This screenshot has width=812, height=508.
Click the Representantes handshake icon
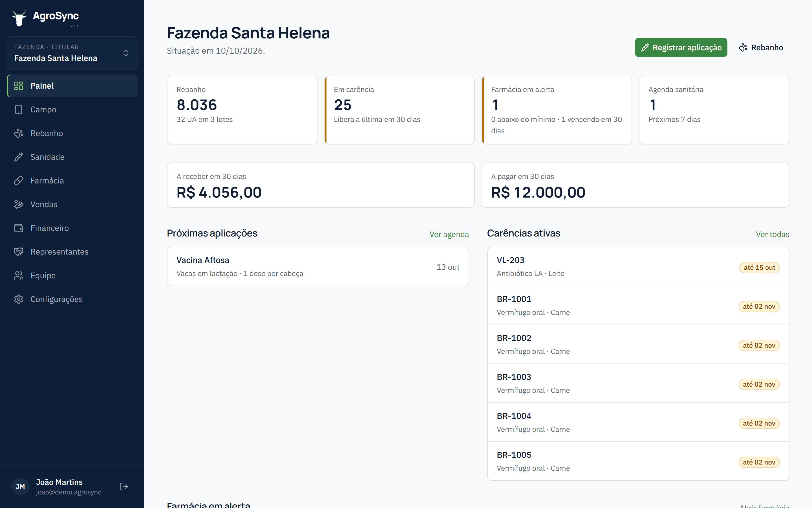[x=18, y=252]
